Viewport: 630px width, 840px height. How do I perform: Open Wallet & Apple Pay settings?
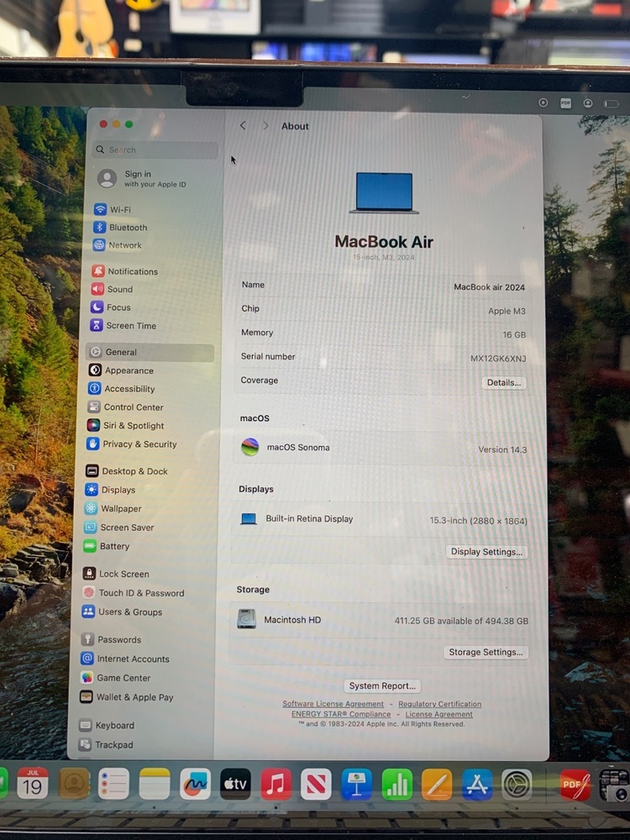(x=127, y=697)
